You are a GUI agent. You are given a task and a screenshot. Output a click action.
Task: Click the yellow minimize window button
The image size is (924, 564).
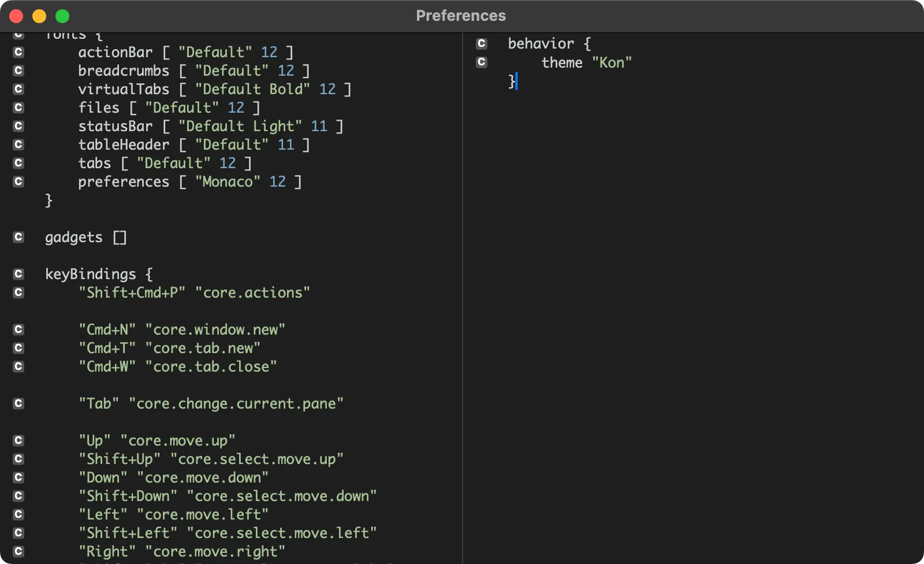[x=39, y=16]
